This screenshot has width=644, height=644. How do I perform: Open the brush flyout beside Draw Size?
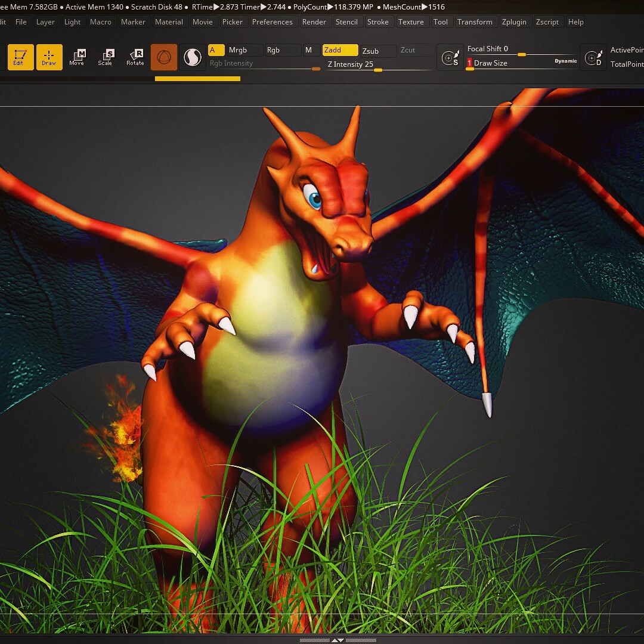[451, 57]
